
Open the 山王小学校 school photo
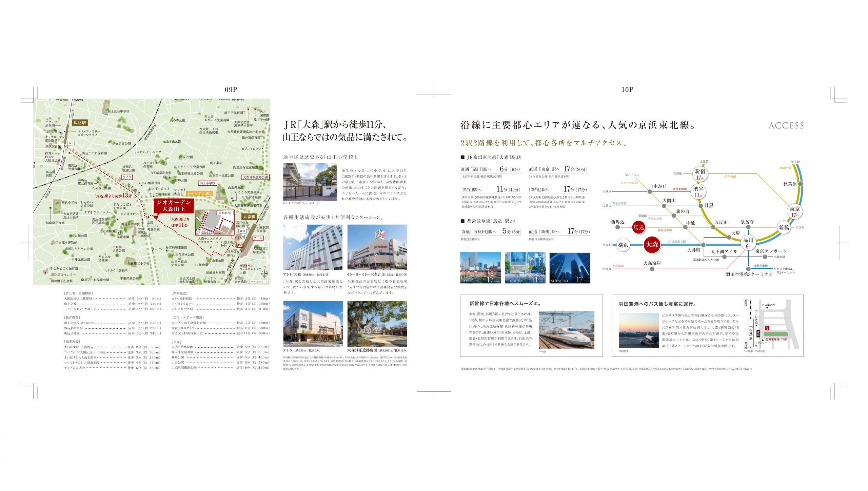click(310, 182)
